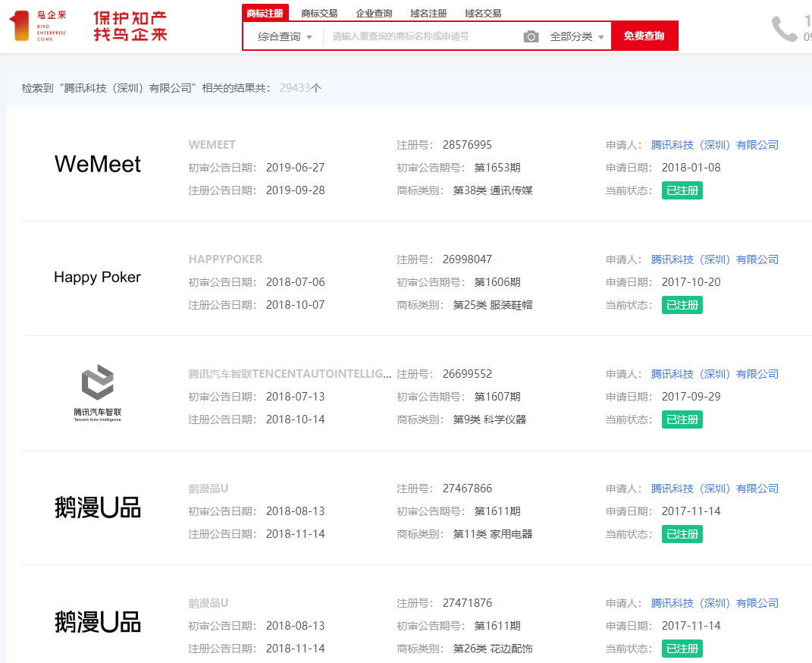Open the 鹅漫U品 thumbnail for registration 27467866
Screen dimensions: 812x663
97,507
